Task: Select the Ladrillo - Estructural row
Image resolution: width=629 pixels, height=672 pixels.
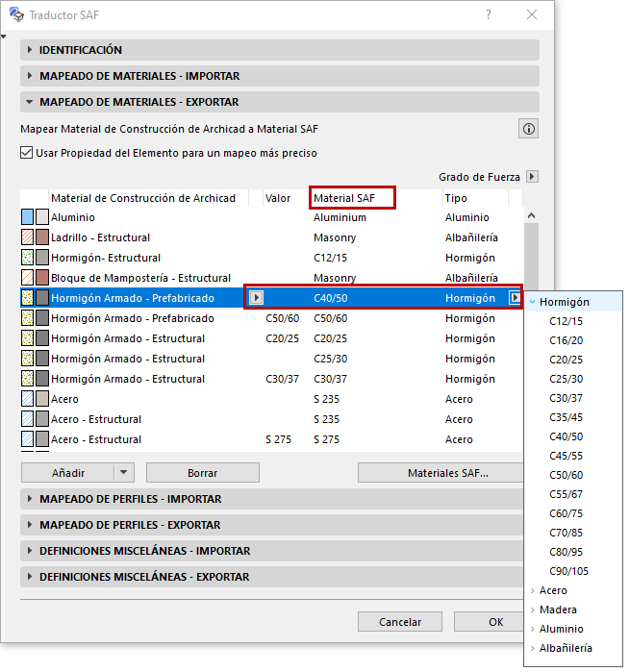Action: tap(272, 237)
